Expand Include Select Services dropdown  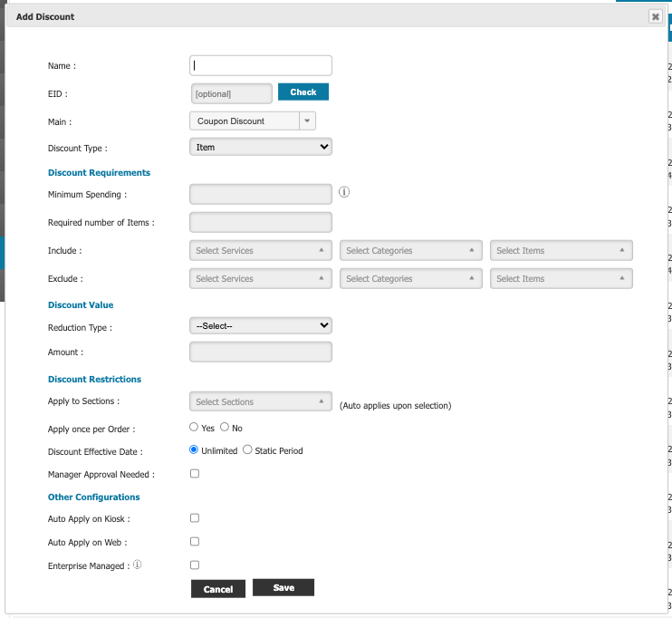(x=261, y=251)
